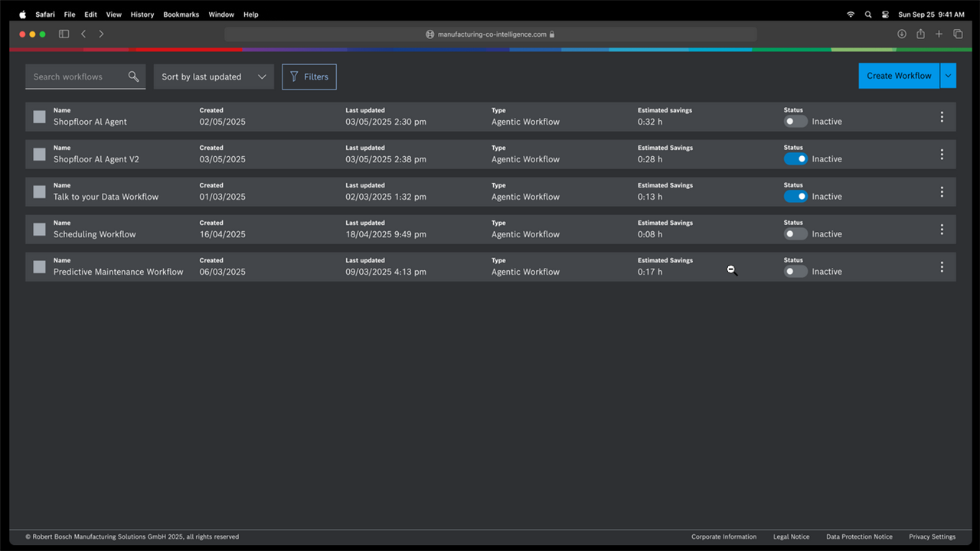Open more options for Scheduling Workflow
Image resolution: width=980 pixels, height=551 pixels.
point(942,230)
